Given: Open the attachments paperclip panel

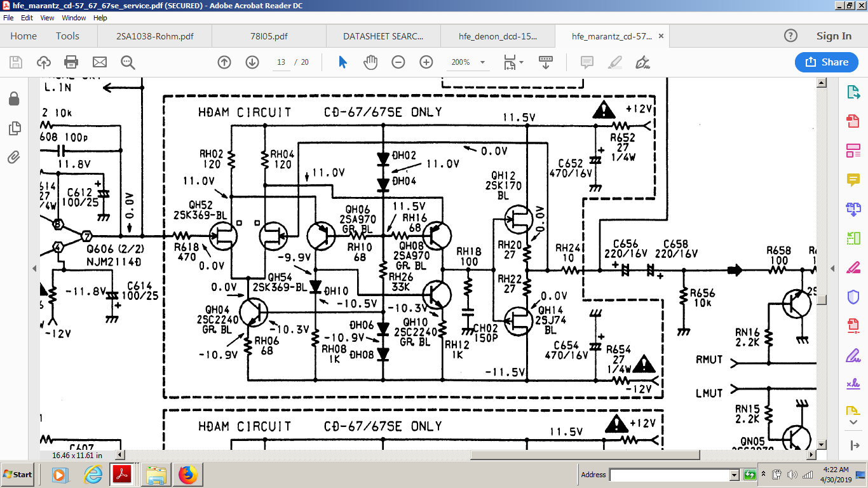Looking at the screenshot, I should click(x=14, y=157).
